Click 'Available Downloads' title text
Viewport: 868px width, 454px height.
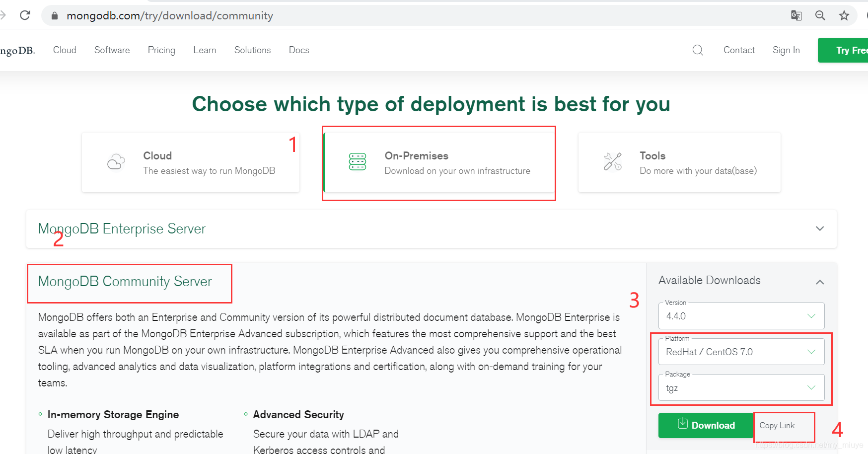710,280
